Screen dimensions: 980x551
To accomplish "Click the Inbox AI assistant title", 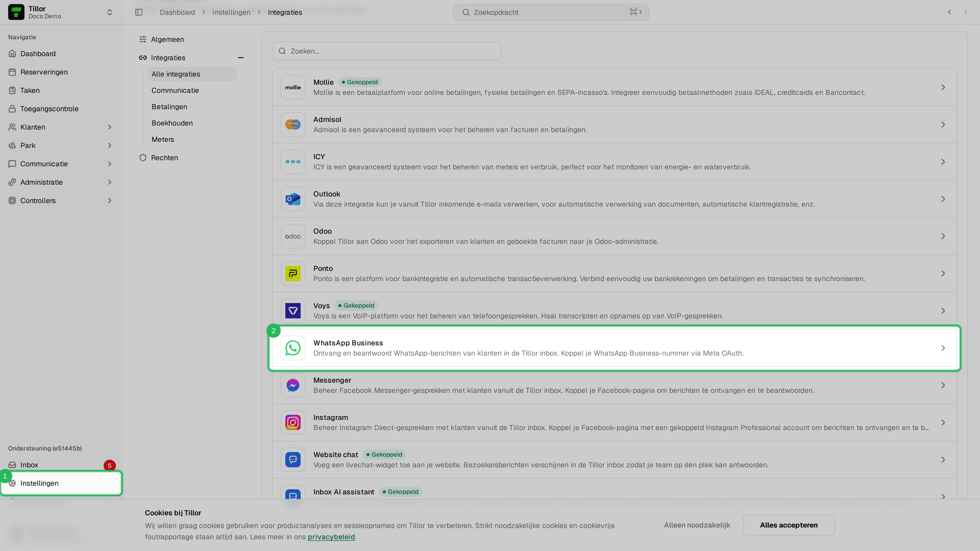I will pos(344,492).
